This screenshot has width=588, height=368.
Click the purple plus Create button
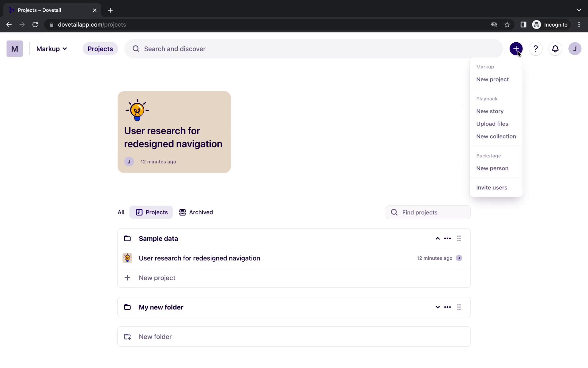pyautogui.click(x=516, y=49)
